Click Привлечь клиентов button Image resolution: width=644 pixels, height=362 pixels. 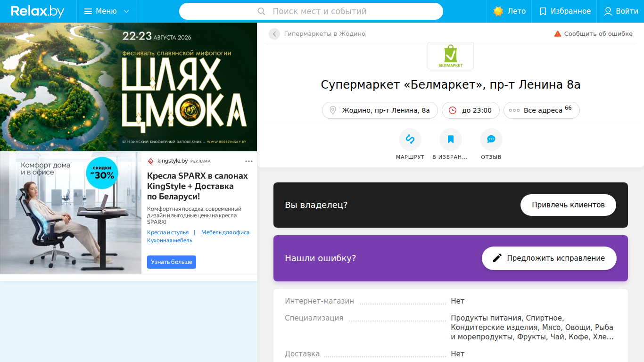(x=568, y=205)
